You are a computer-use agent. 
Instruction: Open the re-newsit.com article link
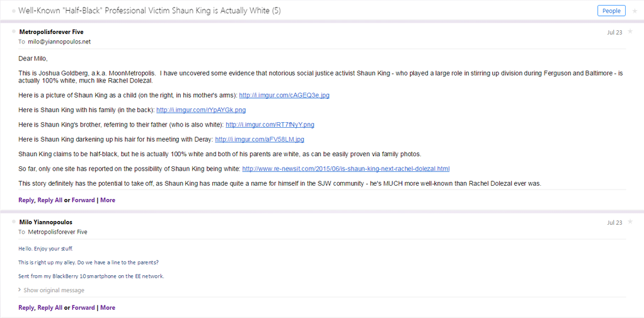[345, 169]
